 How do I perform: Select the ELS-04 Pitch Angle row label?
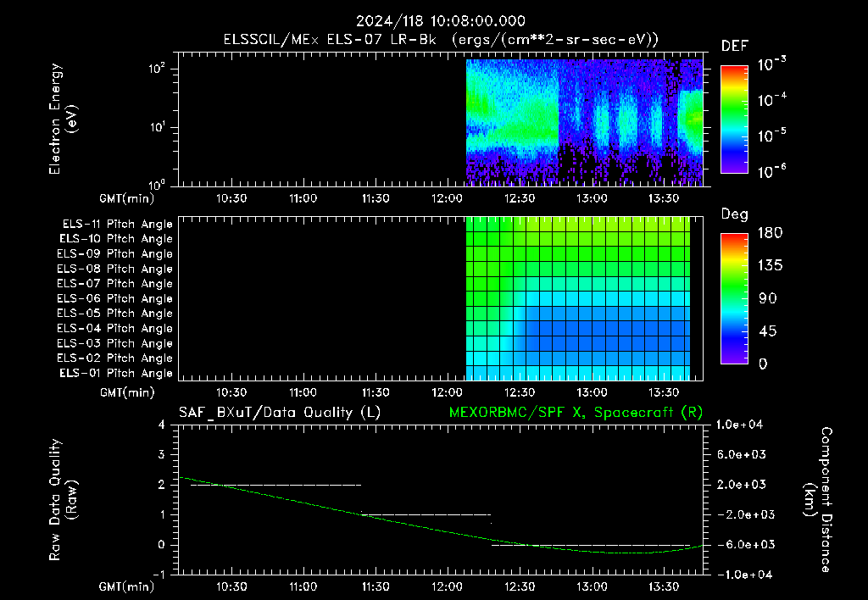115,328
